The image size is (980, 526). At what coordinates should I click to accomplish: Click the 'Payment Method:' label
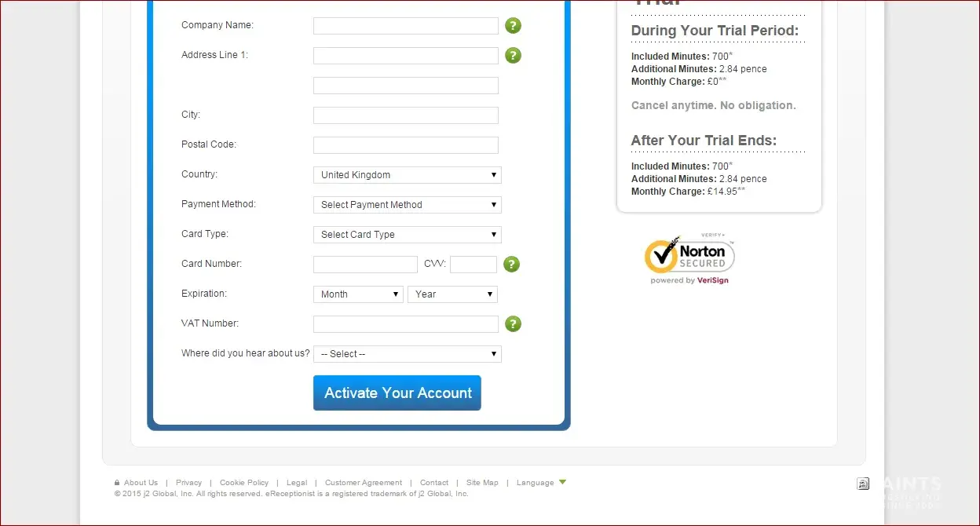click(x=219, y=204)
